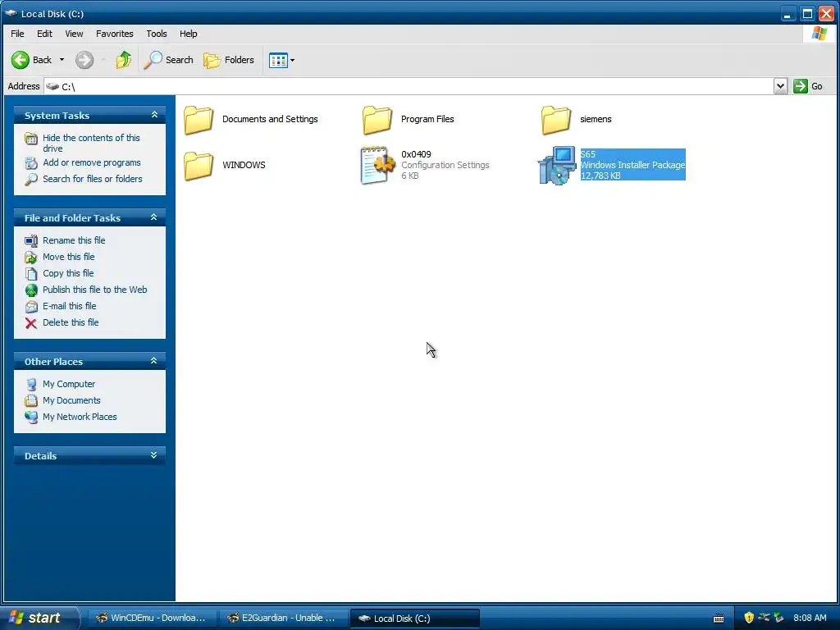
Task: Open the Help menu
Action: point(188,34)
